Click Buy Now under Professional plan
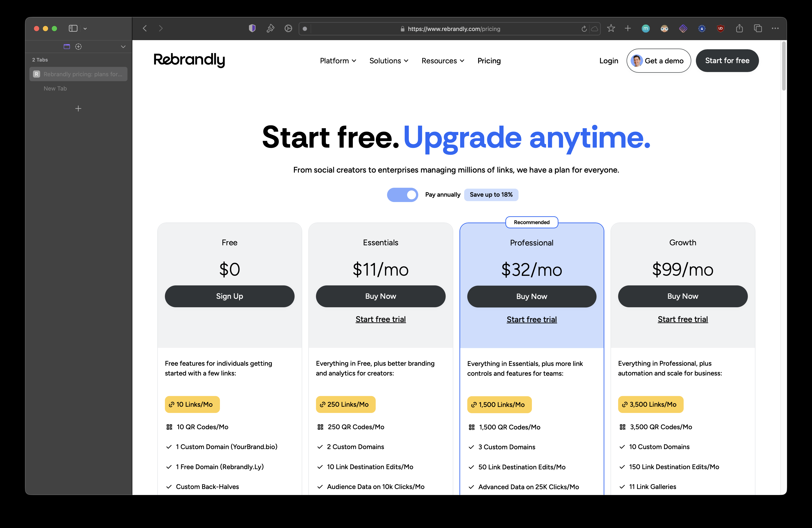 click(531, 296)
